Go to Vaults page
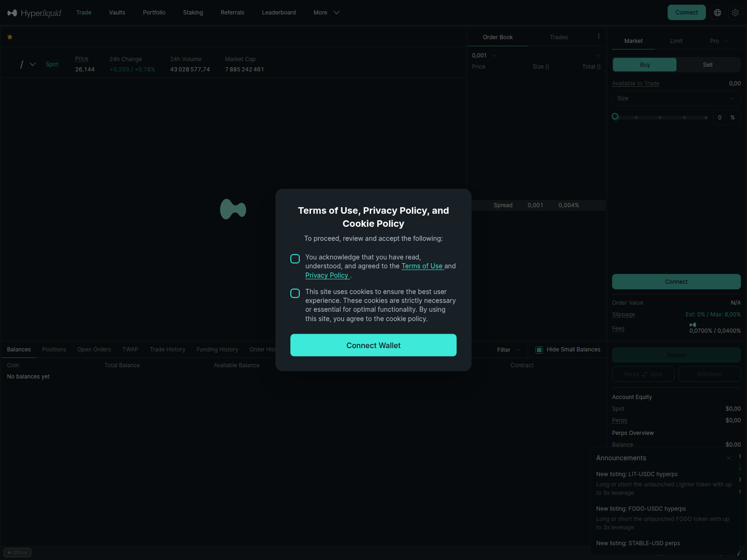The height and width of the screenshot is (560, 747). (x=117, y=13)
